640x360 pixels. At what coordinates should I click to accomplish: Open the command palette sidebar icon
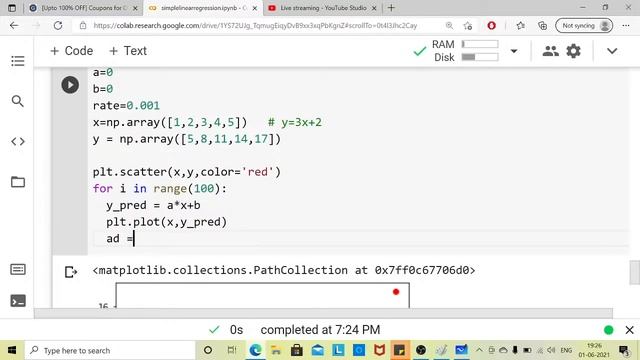click(x=18, y=269)
